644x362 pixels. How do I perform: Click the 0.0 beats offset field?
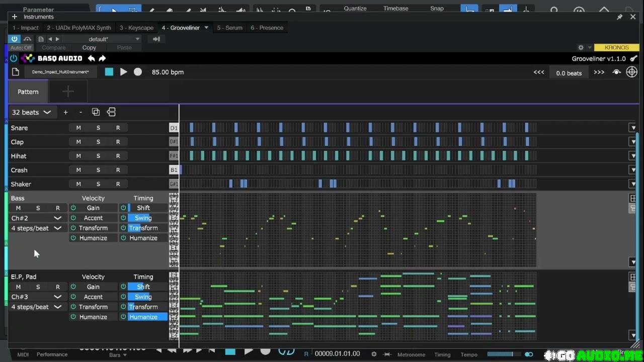569,73
